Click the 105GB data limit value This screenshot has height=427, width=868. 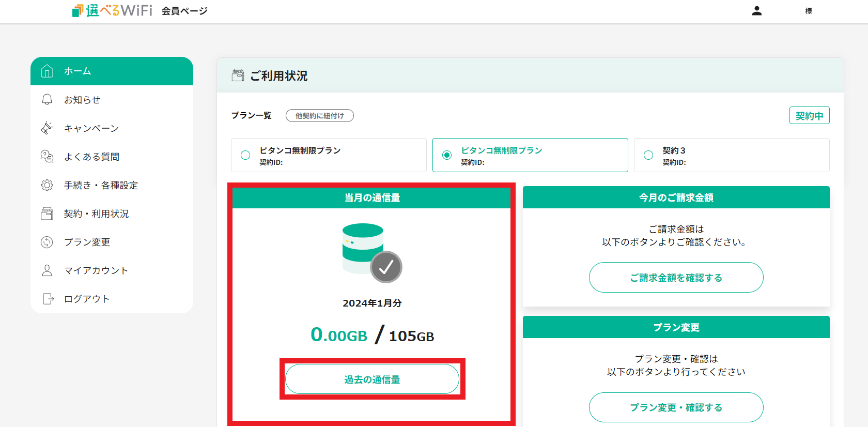tap(411, 336)
